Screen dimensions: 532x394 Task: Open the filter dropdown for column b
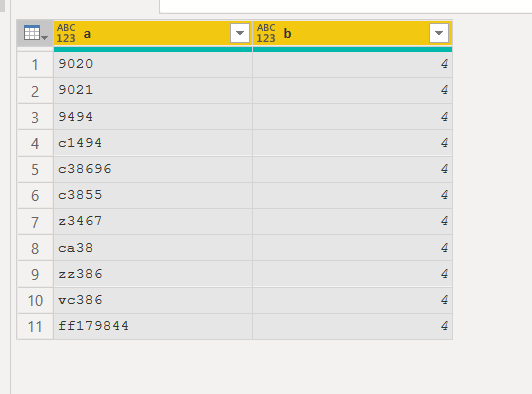coord(439,33)
